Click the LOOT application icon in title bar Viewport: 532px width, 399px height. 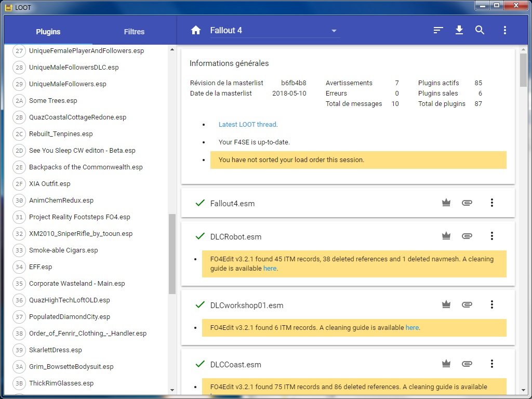point(9,7)
